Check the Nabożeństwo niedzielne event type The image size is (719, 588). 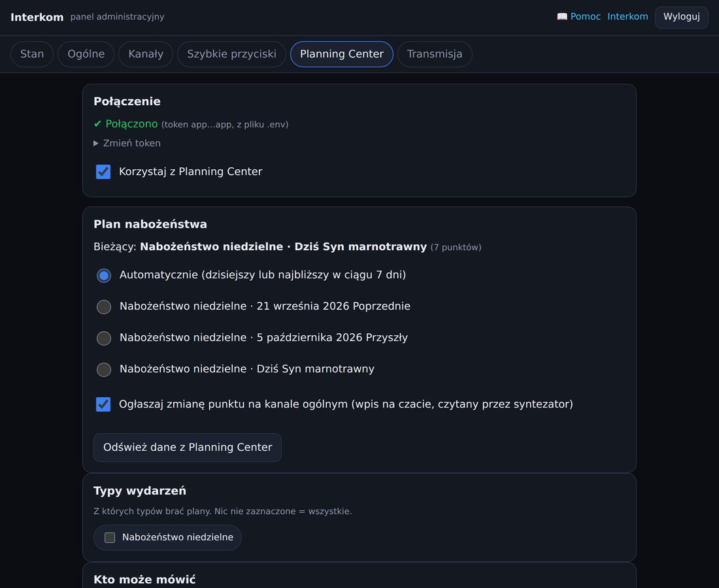point(110,538)
